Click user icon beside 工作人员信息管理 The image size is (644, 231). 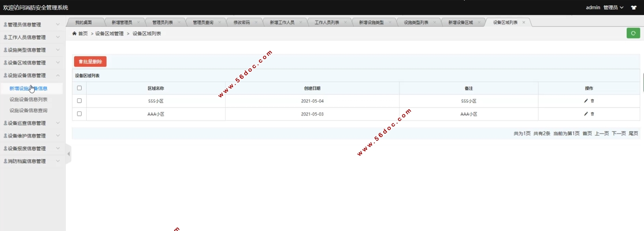pos(6,37)
